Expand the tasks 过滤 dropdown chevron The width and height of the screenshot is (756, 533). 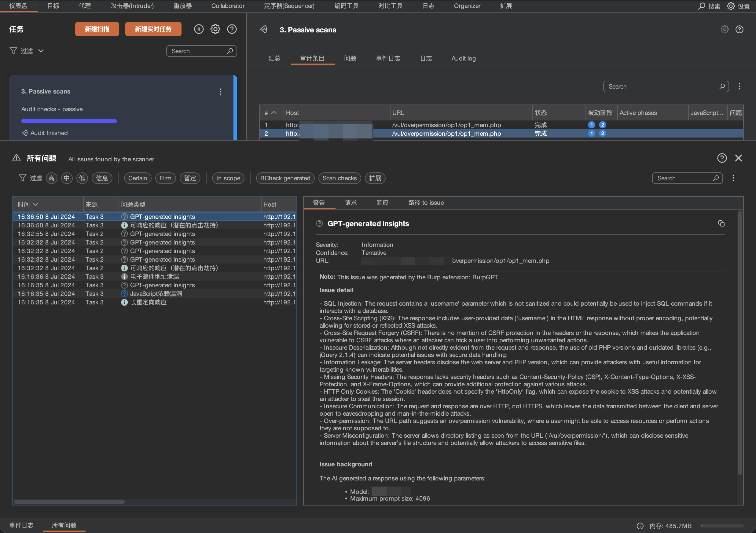click(41, 51)
